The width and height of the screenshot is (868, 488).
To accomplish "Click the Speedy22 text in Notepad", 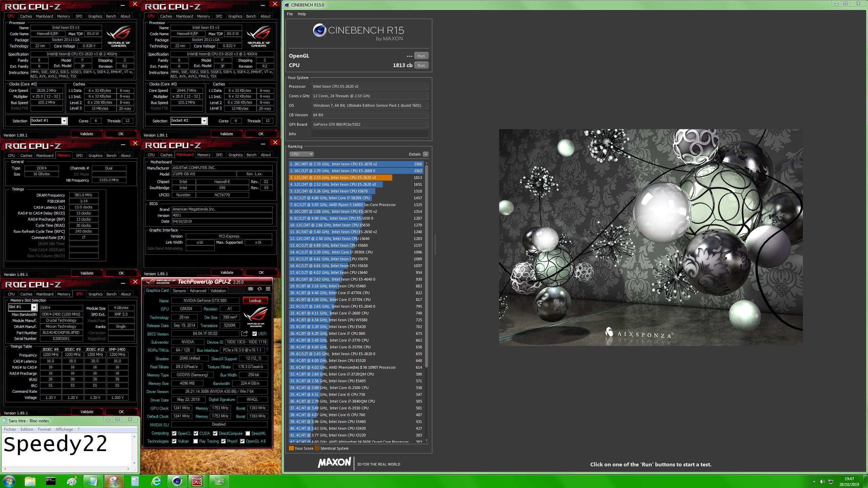I will (x=55, y=444).
